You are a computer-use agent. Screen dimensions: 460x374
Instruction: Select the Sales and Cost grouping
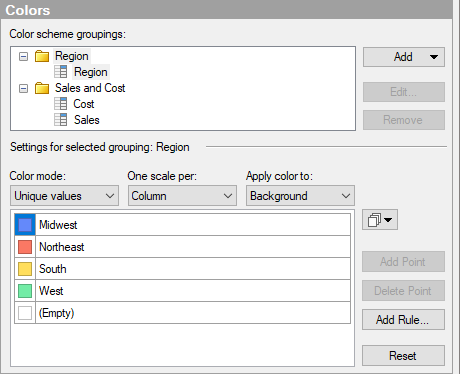tap(90, 88)
